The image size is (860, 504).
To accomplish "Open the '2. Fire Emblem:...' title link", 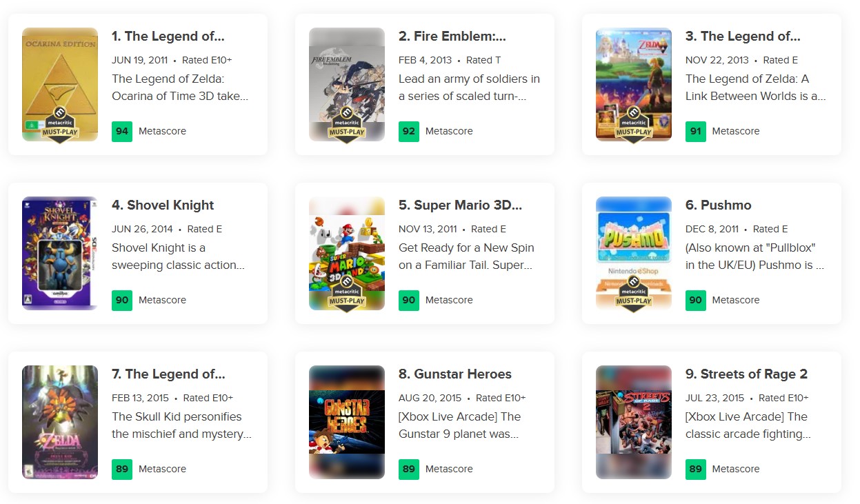I will (452, 37).
